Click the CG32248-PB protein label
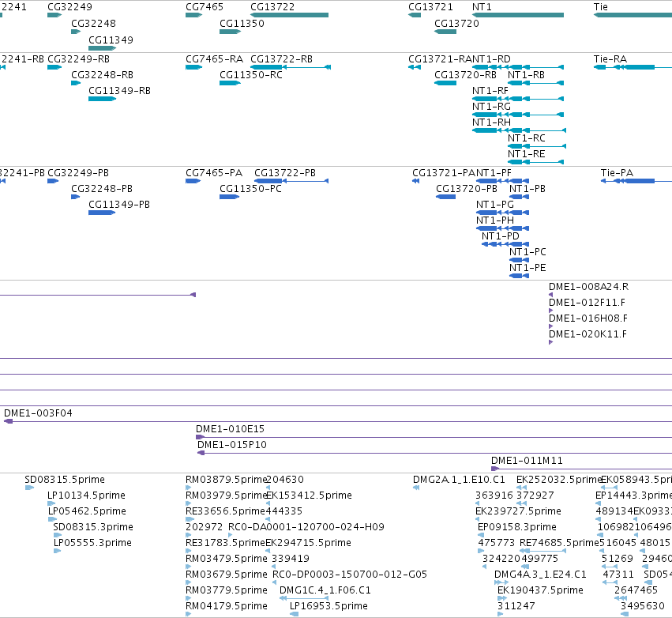This screenshot has width=672, height=618. pyautogui.click(x=102, y=189)
